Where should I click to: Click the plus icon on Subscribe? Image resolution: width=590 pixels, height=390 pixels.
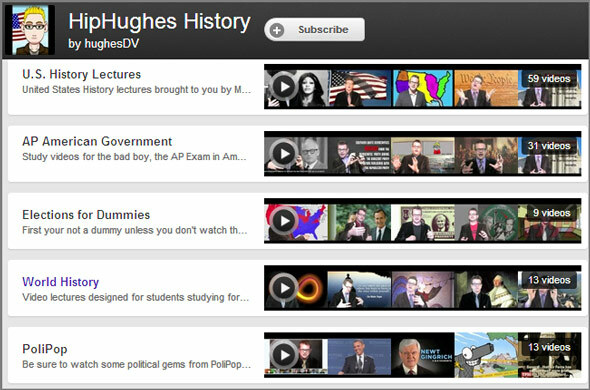coord(277,30)
